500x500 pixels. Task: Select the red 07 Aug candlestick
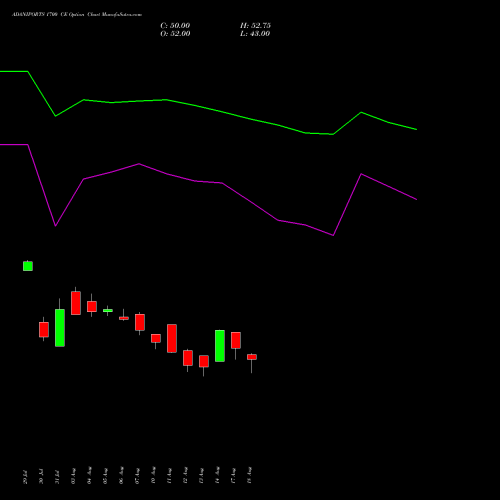(140, 322)
